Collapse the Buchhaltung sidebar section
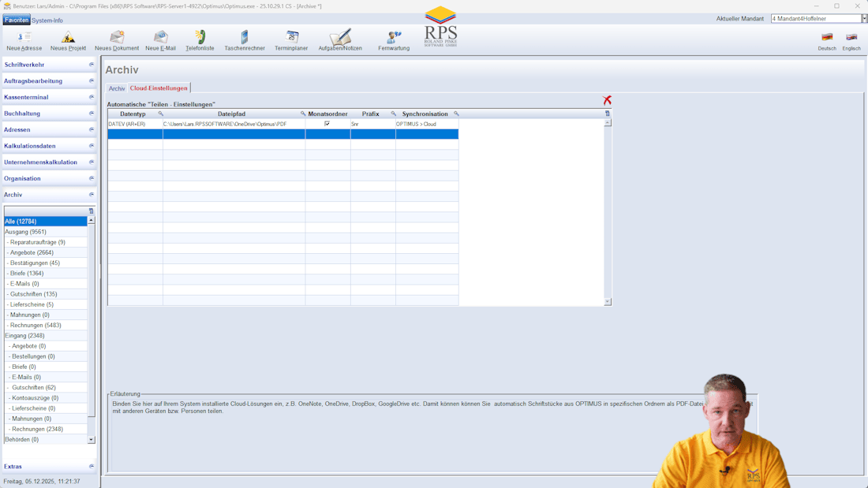This screenshot has width=868, height=488. (x=91, y=113)
